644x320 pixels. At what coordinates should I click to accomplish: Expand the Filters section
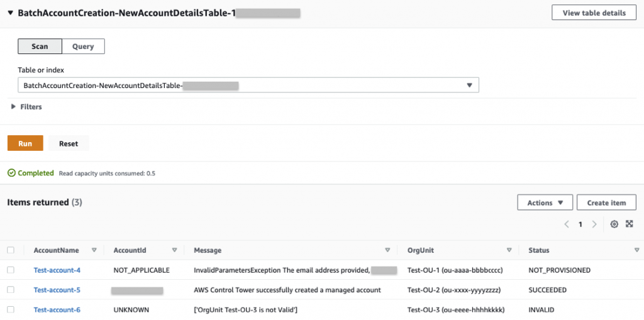coord(14,107)
